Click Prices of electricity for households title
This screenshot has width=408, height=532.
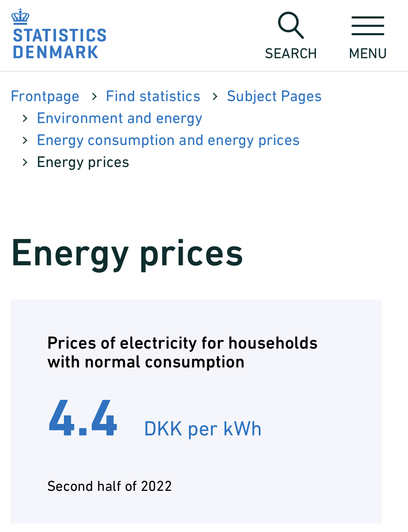click(182, 352)
